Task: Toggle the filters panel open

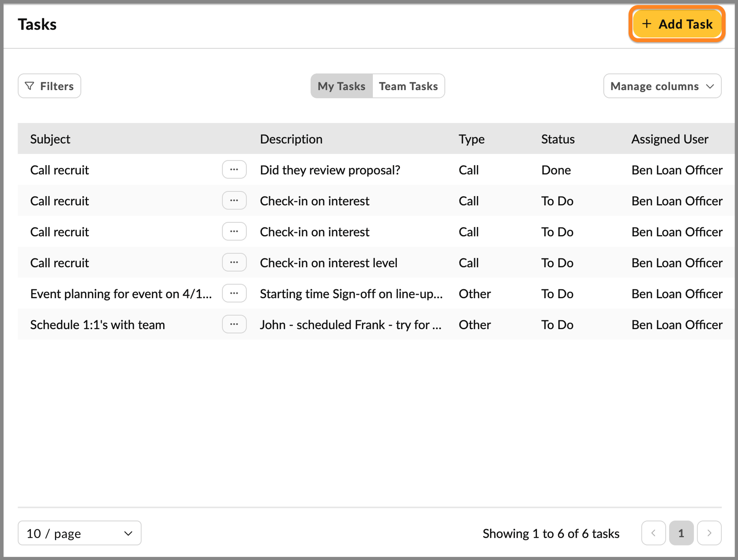Action: 49,86
